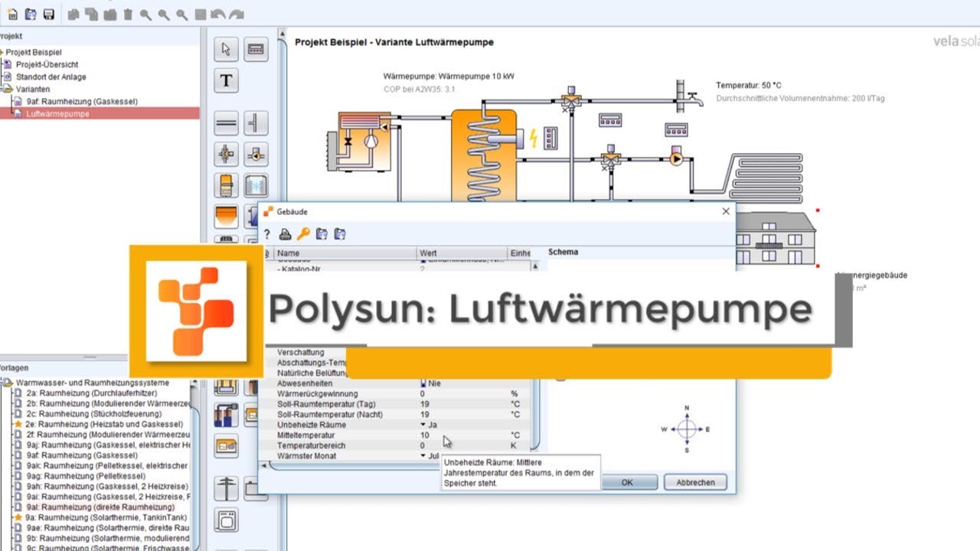The width and height of the screenshot is (980, 551).
Task: Click the orange key icon in Gebäude dialog
Action: (x=303, y=234)
